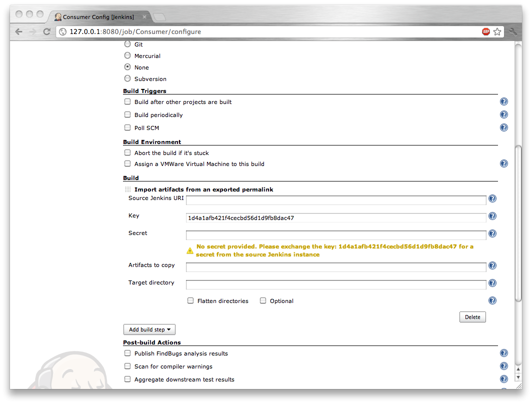Click the warning triangle icon
The height and width of the screenshot is (404, 532).
pos(190,250)
